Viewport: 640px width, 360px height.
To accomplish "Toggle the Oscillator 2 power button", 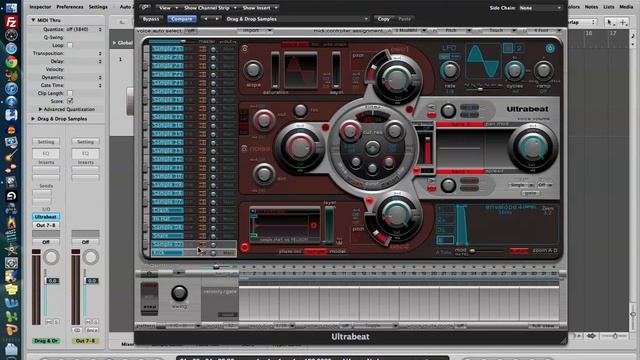I will pyautogui.click(x=244, y=247).
